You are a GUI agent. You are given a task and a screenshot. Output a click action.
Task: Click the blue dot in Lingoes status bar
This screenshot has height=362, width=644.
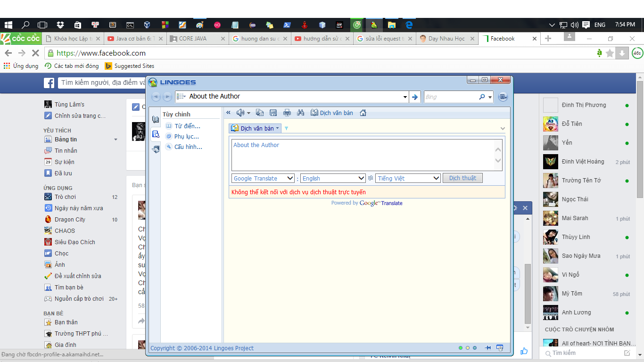475,348
